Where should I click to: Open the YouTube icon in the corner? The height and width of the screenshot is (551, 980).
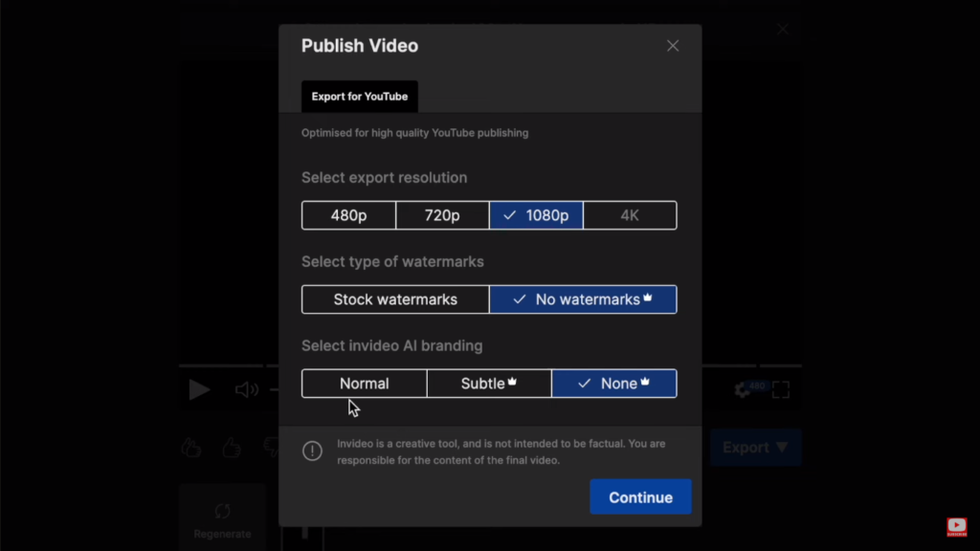pos(956,526)
